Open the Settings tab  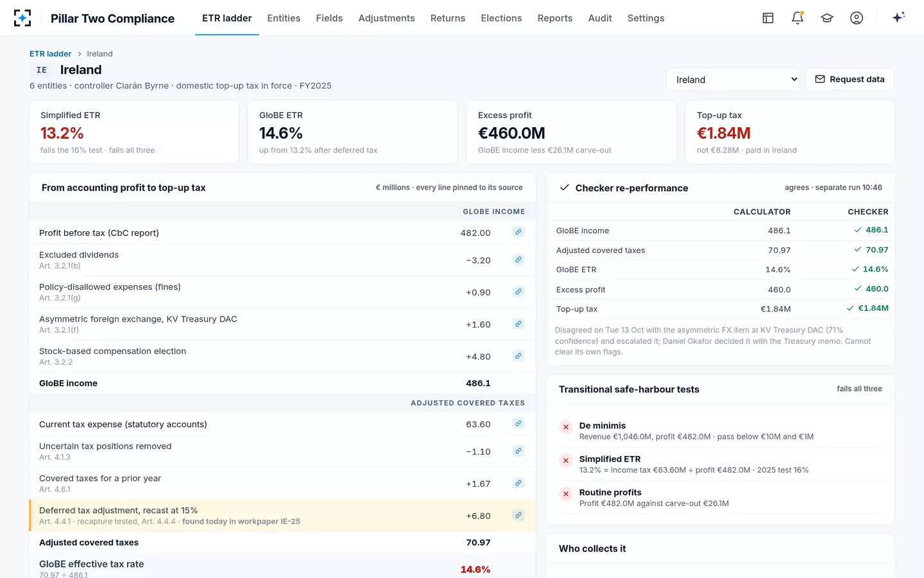pyautogui.click(x=646, y=18)
